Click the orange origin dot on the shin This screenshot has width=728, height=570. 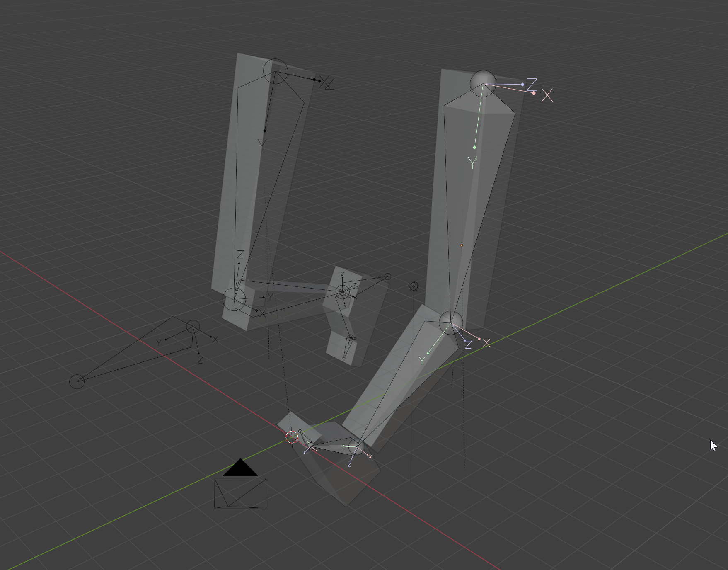pos(462,245)
